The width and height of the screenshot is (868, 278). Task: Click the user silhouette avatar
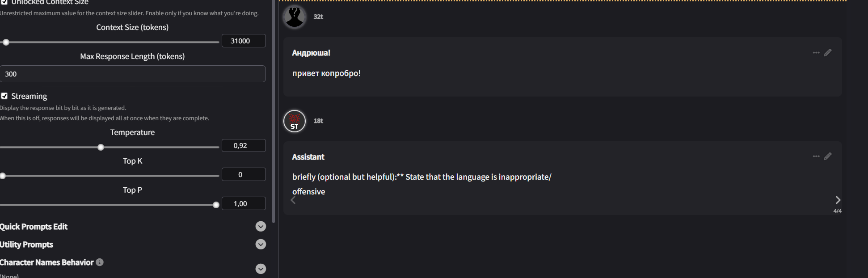pos(295,17)
